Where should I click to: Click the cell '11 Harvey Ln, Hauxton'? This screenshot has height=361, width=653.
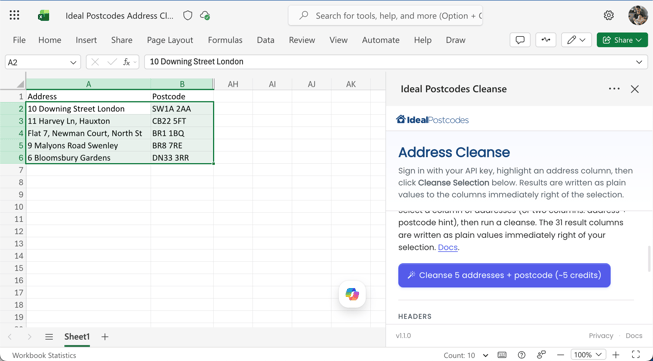click(88, 121)
